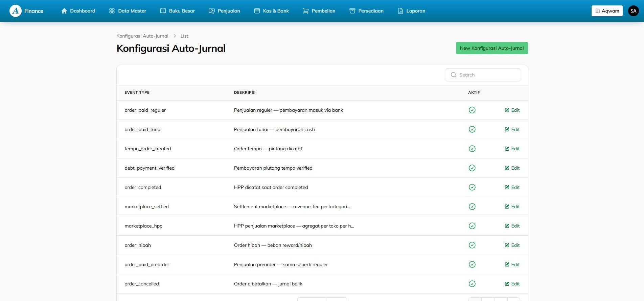Click the active checkmark for order_hibah
The image size is (644, 301).
[x=472, y=245]
